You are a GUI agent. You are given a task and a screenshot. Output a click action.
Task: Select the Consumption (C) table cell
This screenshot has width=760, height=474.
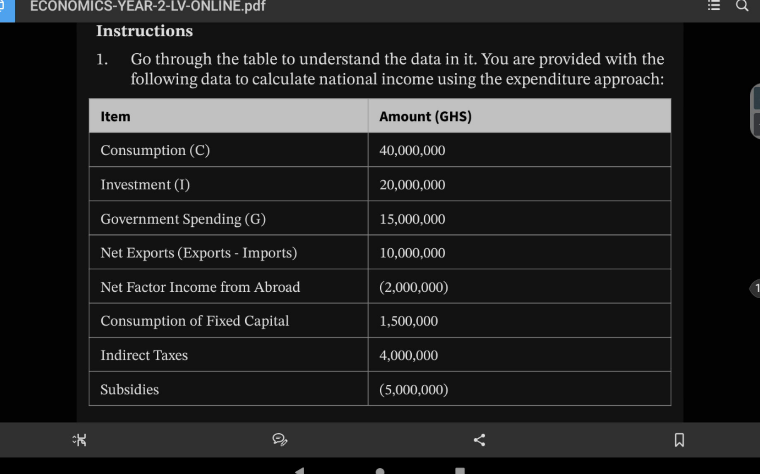[x=229, y=150]
